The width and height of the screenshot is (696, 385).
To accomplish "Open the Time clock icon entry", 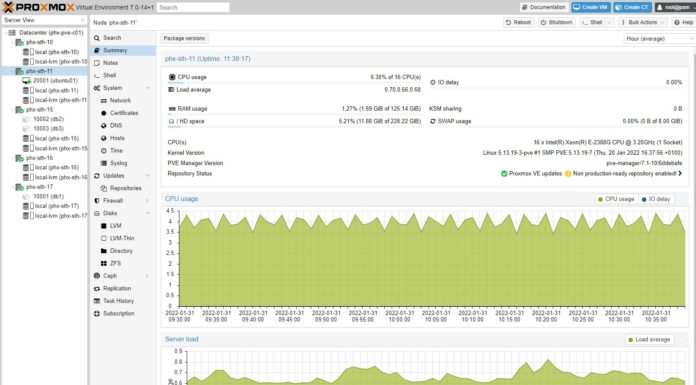I will (x=103, y=151).
